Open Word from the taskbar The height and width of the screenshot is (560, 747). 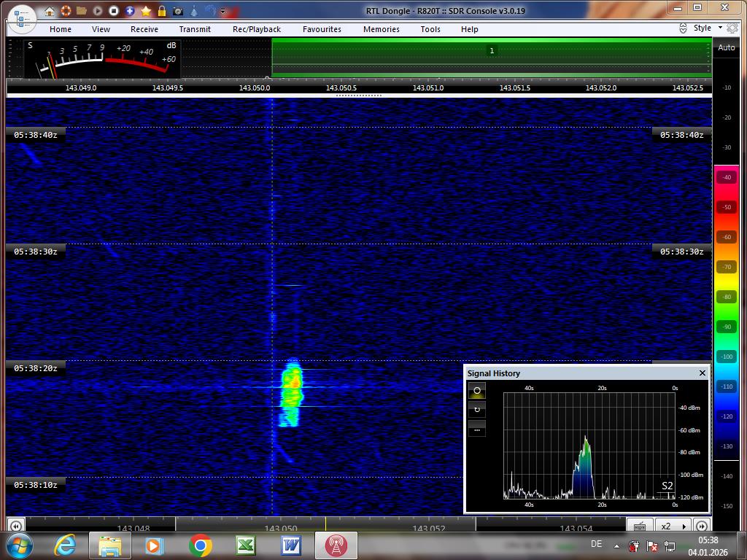point(290,545)
